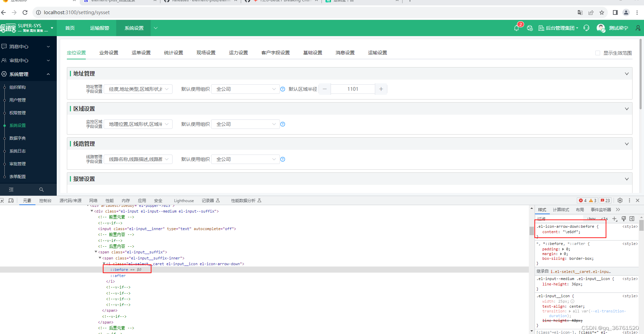Click the 23 issues counter
Viewport: 644px width, 334px height.
605,200
